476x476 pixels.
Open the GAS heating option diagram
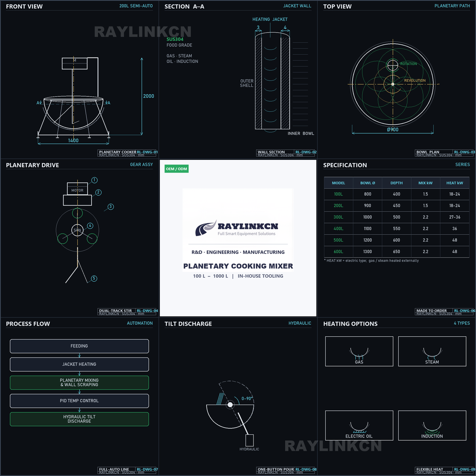click(359, 351)
